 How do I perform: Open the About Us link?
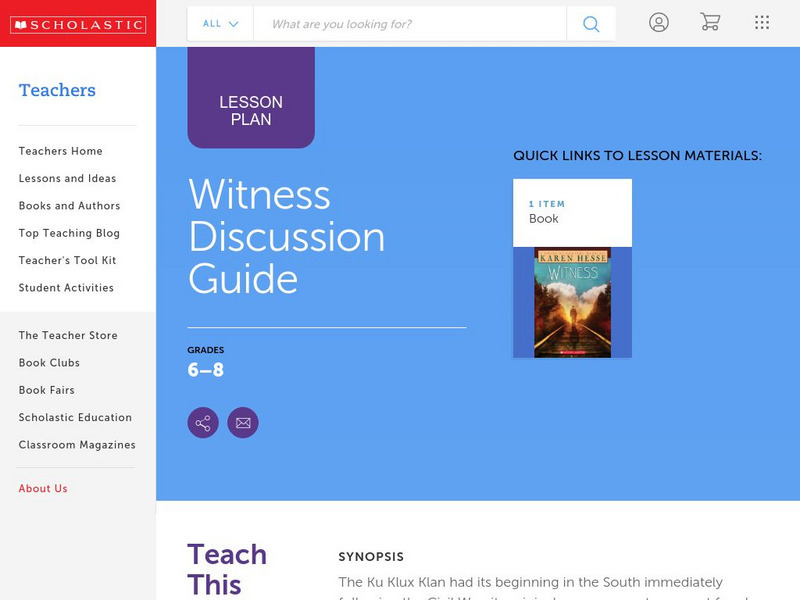pyautogui.click(x=43, y=488)
